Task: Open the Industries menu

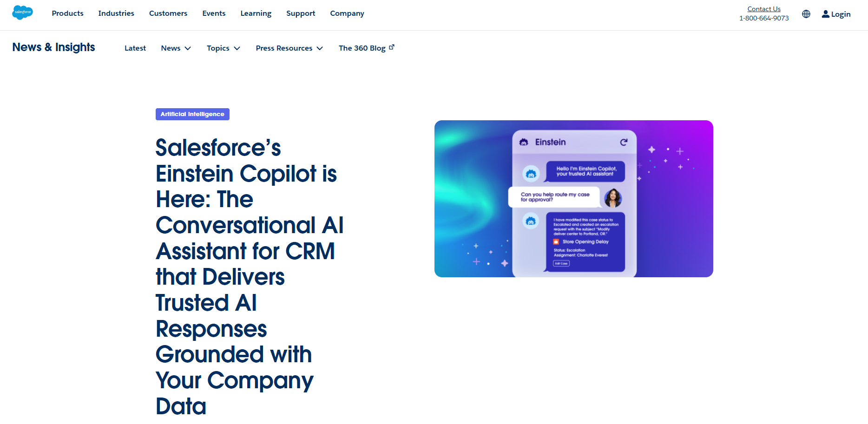Action: (x=116, y=13)
